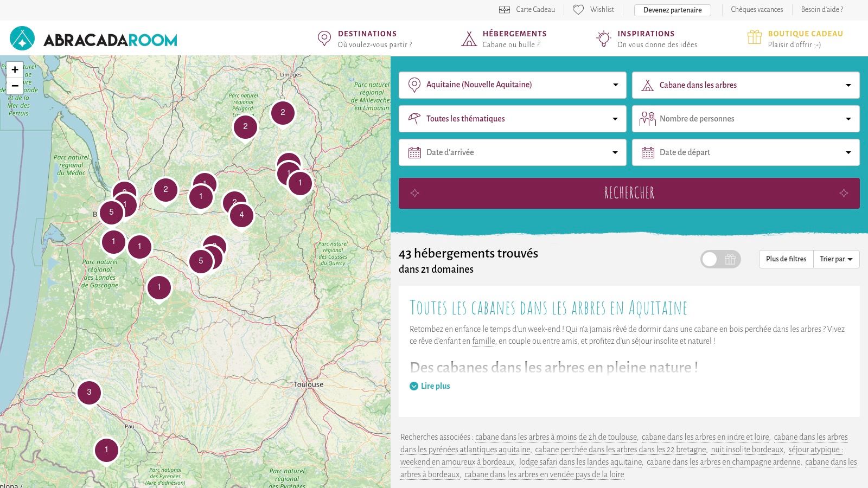Click the Wishlist heart icon

coord(578,10)
